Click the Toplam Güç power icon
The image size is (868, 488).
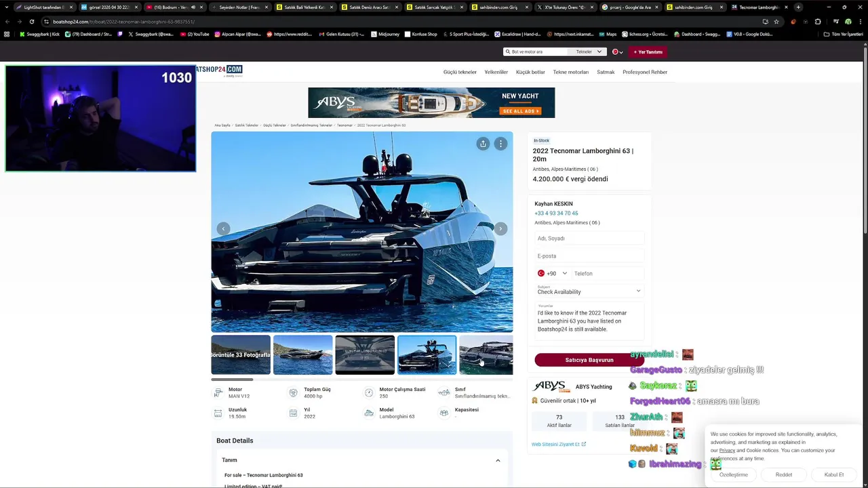click(293, 392)
